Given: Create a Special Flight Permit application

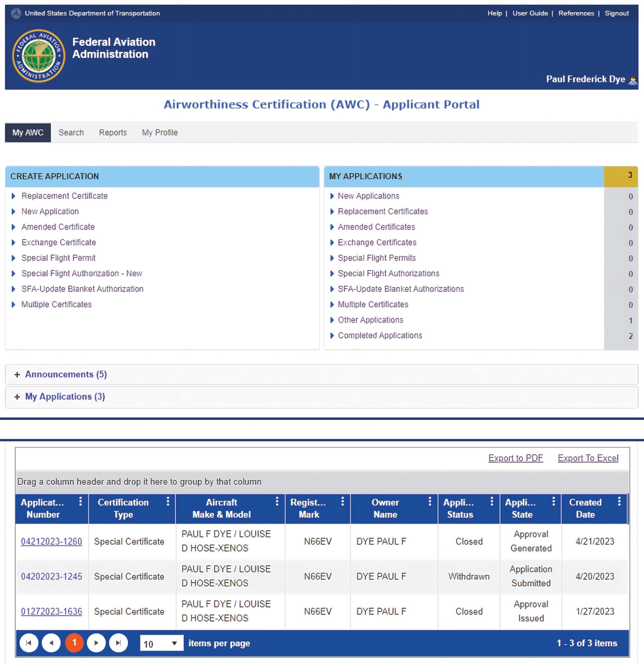Looking at the screenshot, I should click(58, 258).
